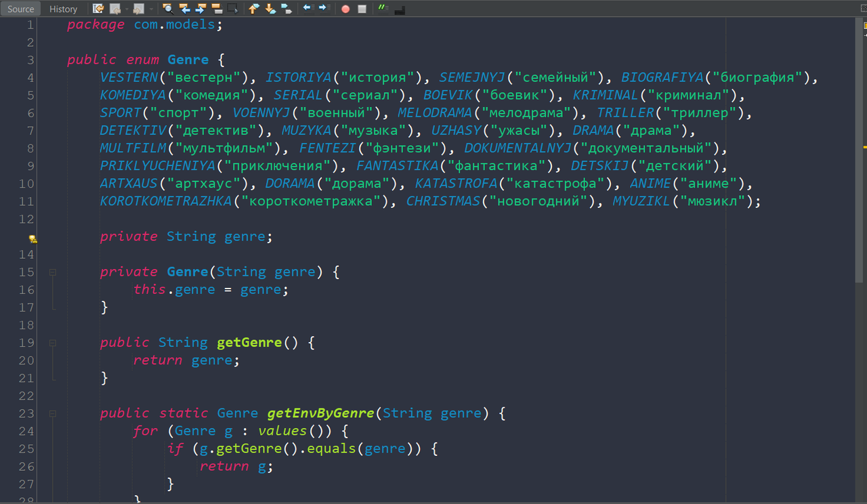Viewport: 867px width, 504px height.
Task: Click the constant DETEKTIV
Action: [133, 130]
